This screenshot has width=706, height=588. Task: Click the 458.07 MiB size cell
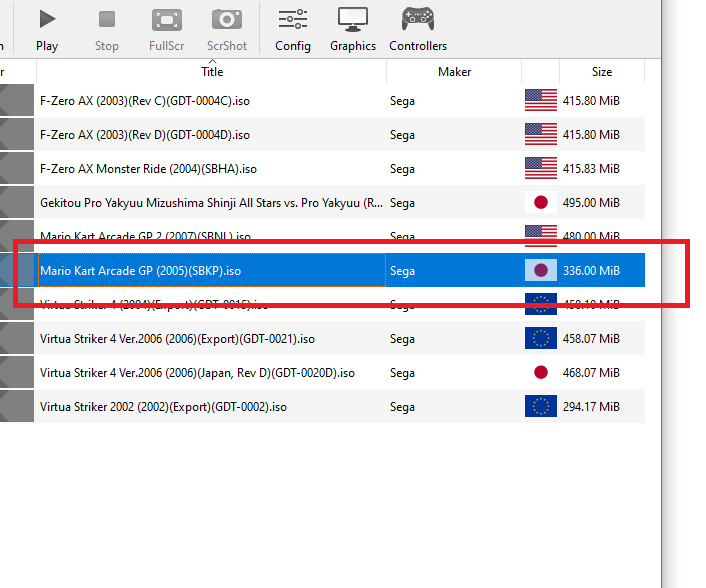tap(591, 339)
